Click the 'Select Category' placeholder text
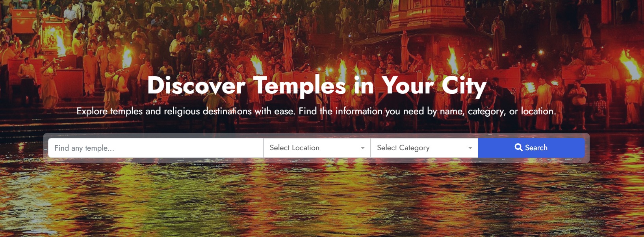644x237 pixels. tap(403, 148)
